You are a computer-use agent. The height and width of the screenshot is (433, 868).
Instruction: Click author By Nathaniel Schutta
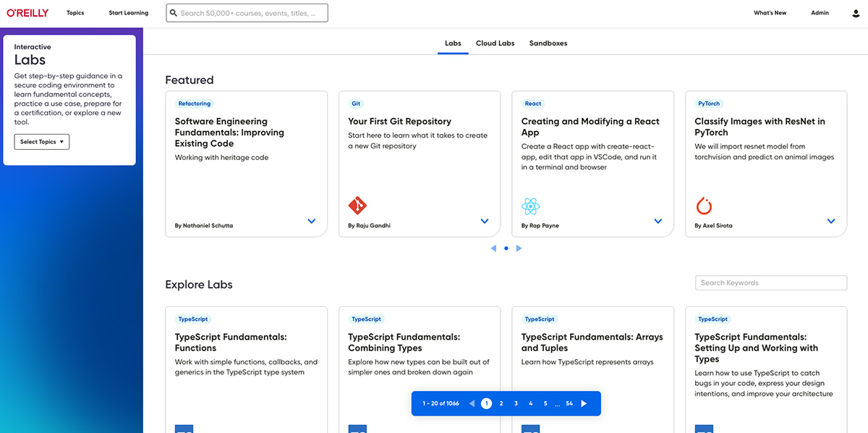point(204,226)
